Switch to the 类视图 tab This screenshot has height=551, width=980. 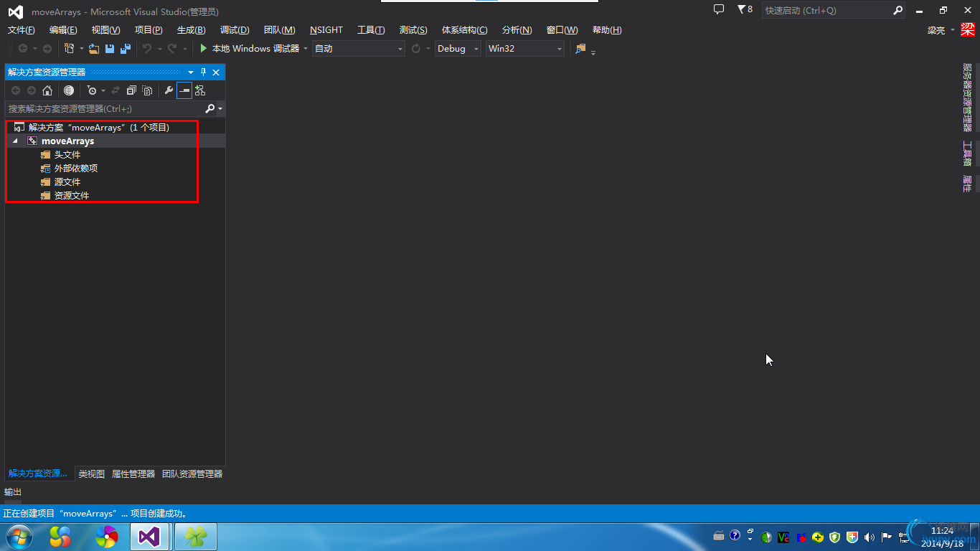92,474
